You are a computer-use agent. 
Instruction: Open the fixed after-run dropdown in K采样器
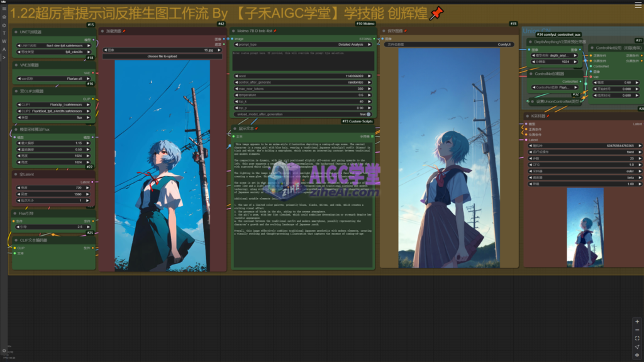tap(586, 152)
